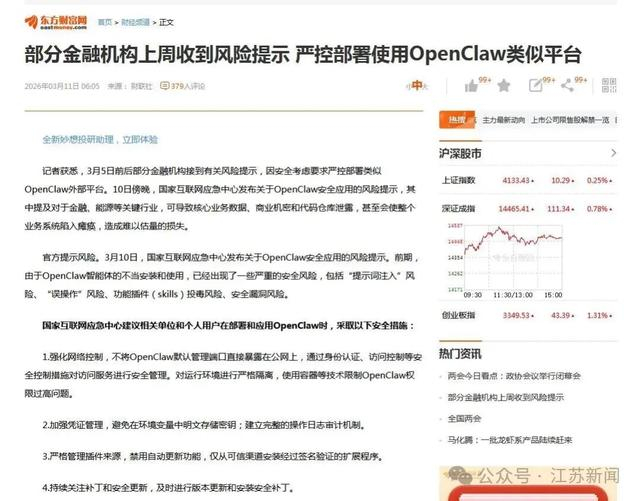Click the 深证成指 intraday chart

pos(506,261)
